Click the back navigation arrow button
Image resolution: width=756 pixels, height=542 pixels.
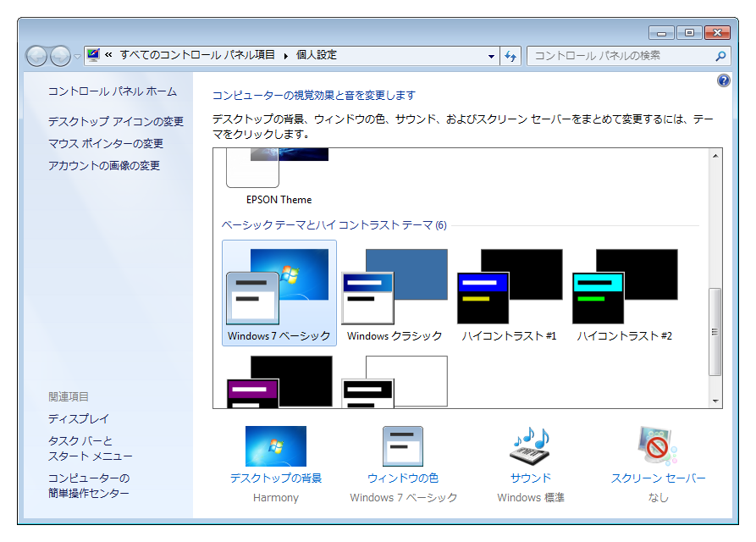coord(37,56)
